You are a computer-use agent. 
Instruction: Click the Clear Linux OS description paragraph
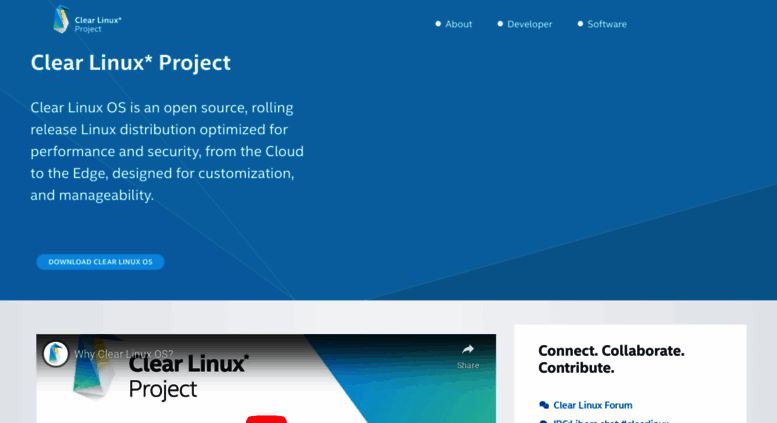point(167,151)
